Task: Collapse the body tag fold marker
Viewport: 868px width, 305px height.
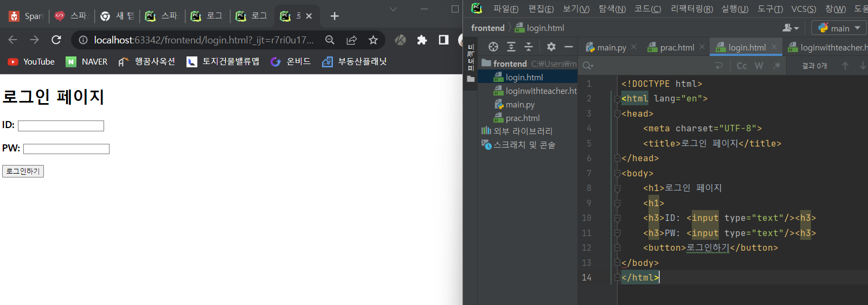Action: tap(617, 173)
